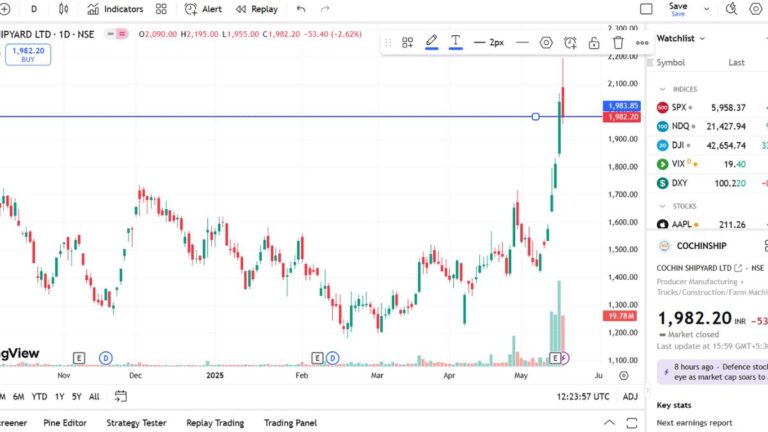The height and width of the screenshot is (432, 768).
Task: Open the Pine Editor tab
Action: [65, 423]
